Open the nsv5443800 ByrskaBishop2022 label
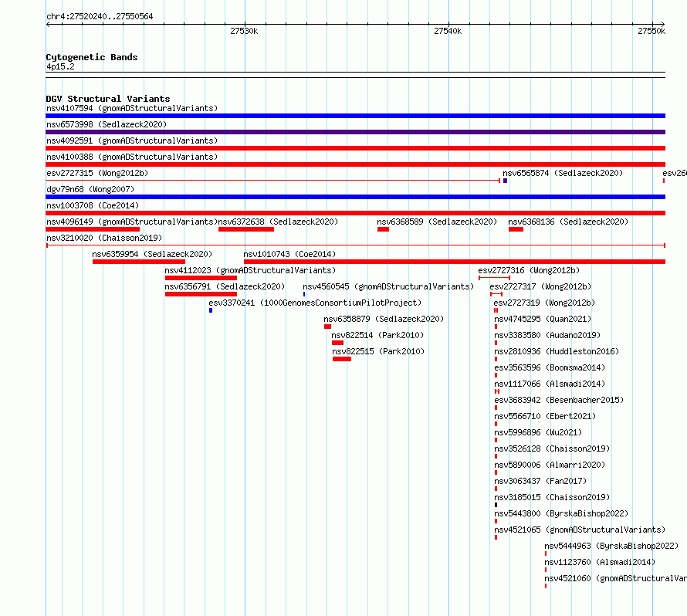The height and width of the screenshot is (616, 687). click(561, 513)
